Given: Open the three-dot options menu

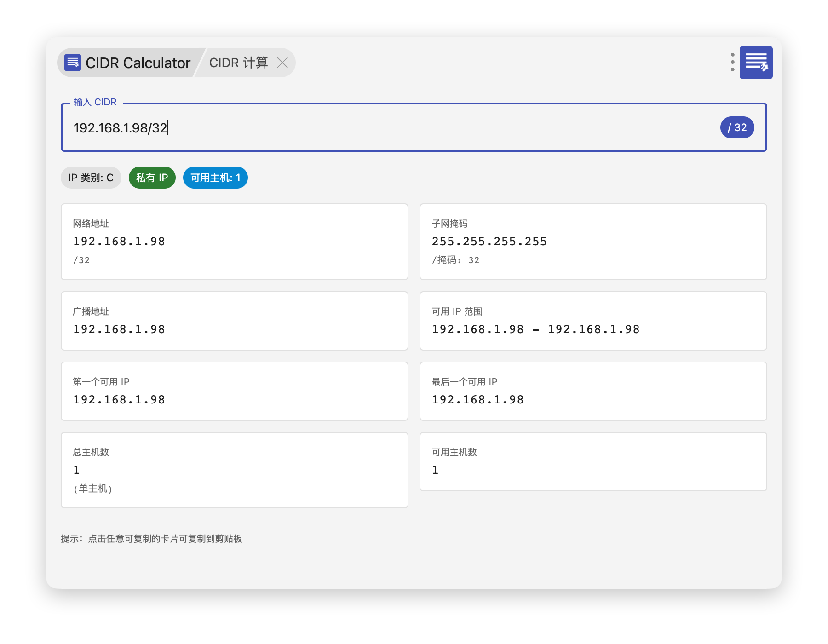Looking at the screenshot, I should [732, 63].
